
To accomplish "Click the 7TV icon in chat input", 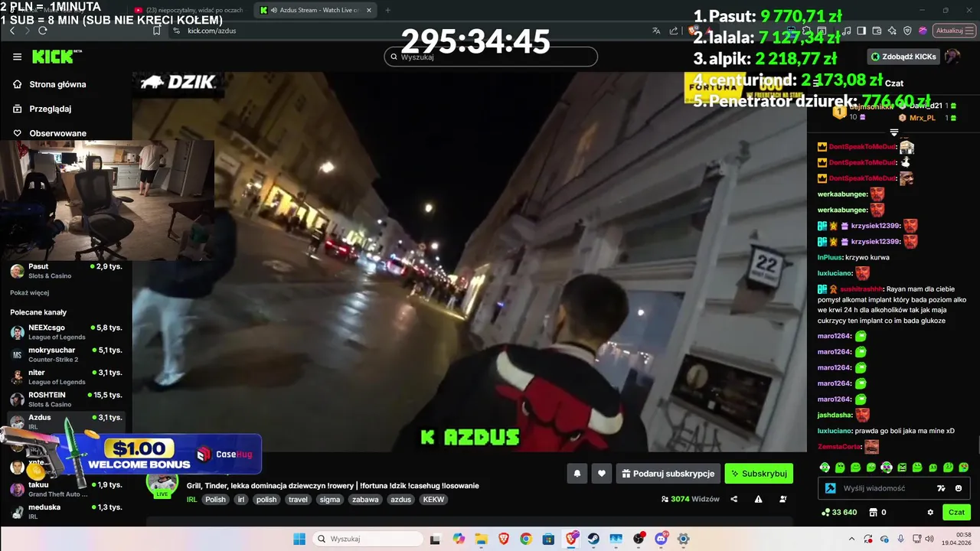I will pyautogui.click(x=942, y=488).
